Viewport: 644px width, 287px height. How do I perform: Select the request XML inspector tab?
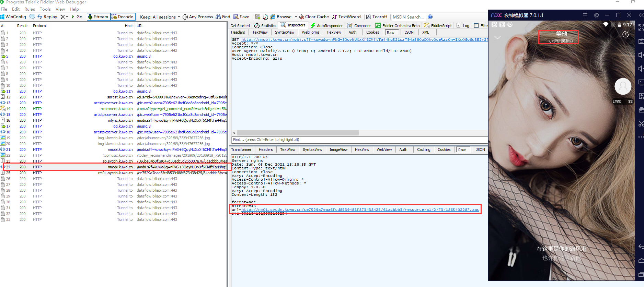pos(425,32)
